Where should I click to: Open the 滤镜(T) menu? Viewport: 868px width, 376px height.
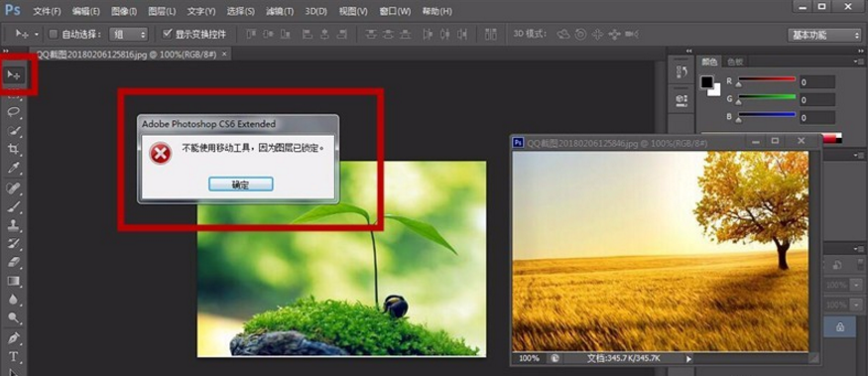[280, 11]
